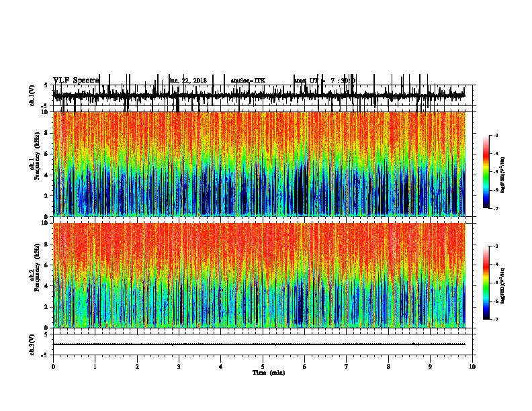
Task: Click the '8' kHz tick of ch.1 frequency axis
Action: coord(46,133)
